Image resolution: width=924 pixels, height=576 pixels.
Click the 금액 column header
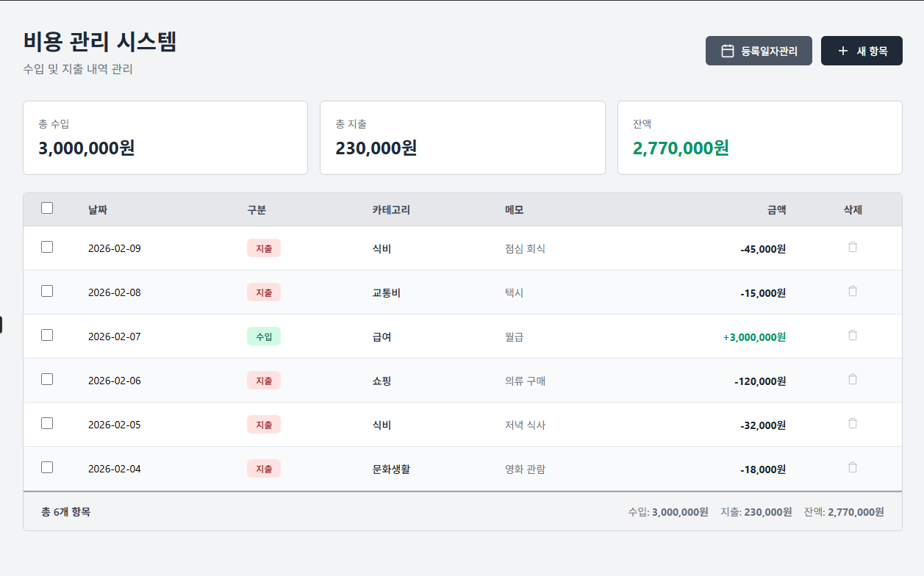(x=776, y=210)
